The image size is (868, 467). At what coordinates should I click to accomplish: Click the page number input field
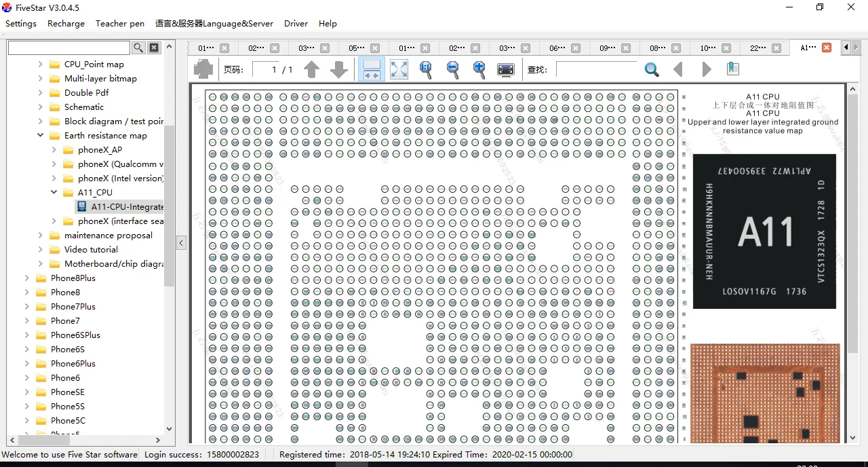(274, 69)
